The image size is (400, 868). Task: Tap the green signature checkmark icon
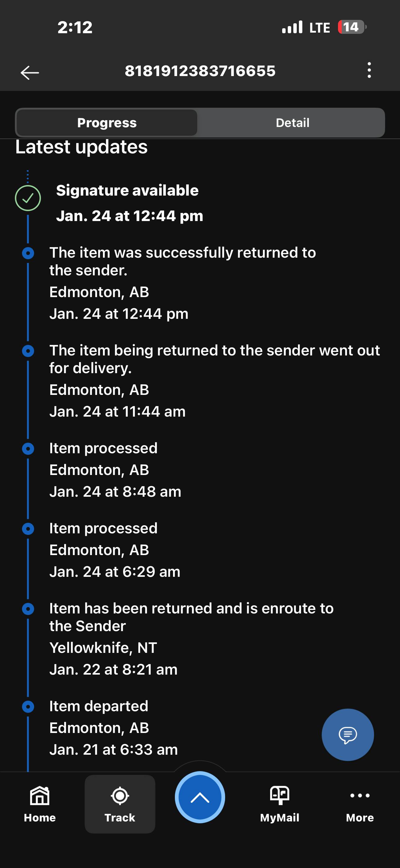(x=28, y=198)
